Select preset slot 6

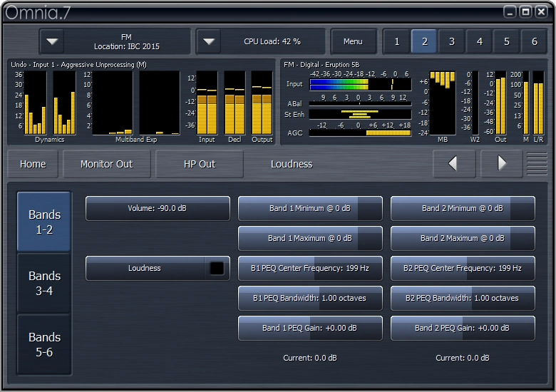coord(535,41)
